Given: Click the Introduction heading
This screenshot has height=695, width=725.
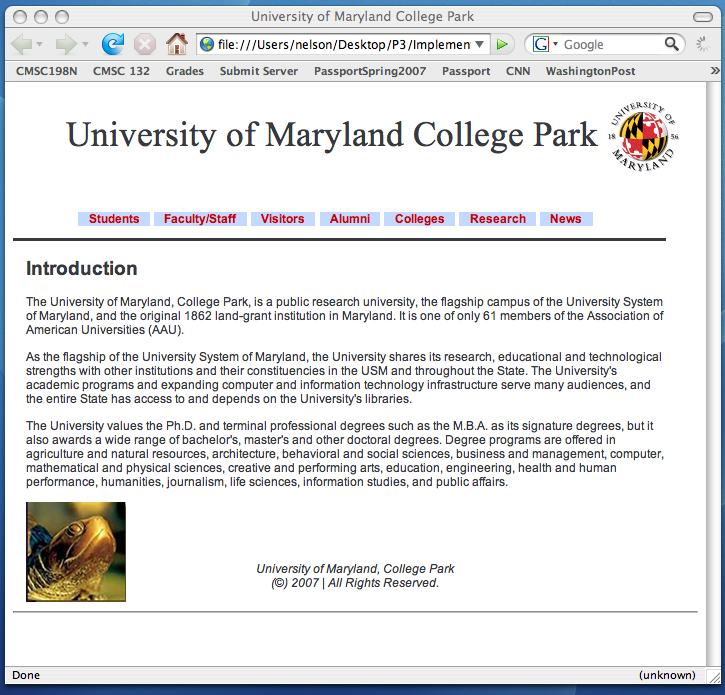Looking at the screenshot, I should coord(81,269).
